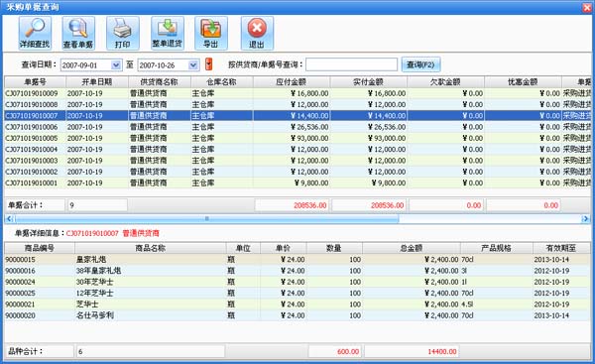Click the 实付金额 column header
Screen dimensions: 595x364
click(369, 82)
